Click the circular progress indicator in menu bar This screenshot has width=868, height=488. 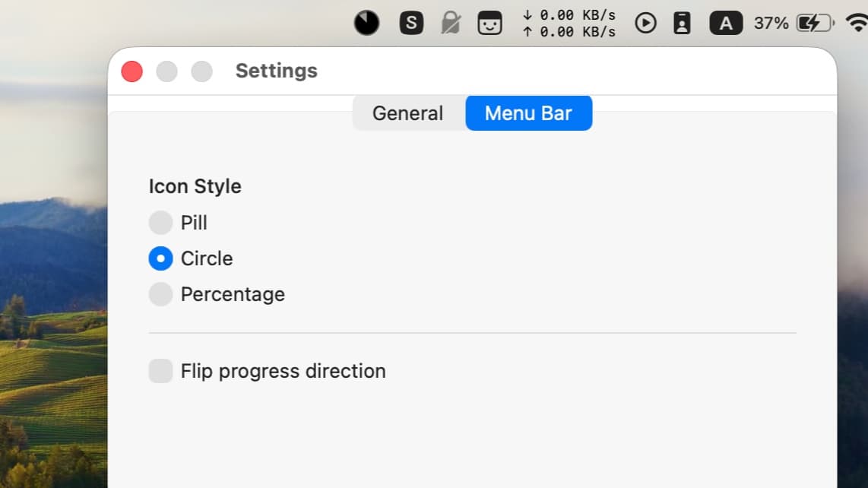[x=366, y=23]
